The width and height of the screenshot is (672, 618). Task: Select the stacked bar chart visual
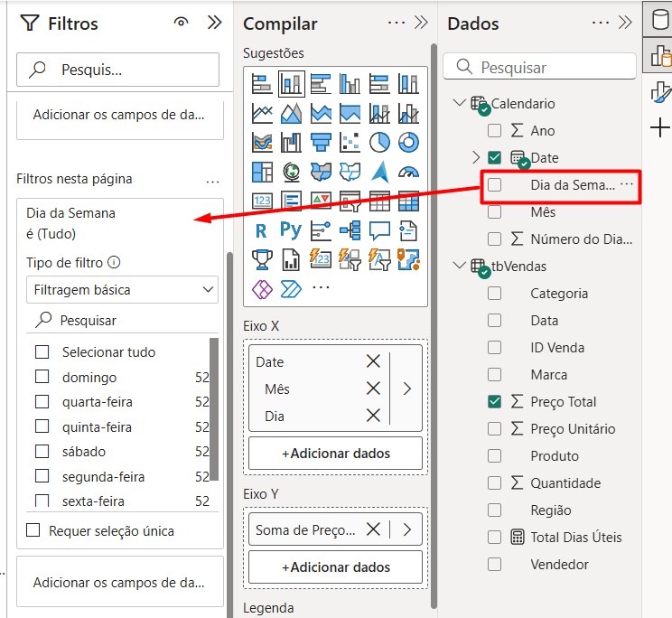[x=262, y=83]
